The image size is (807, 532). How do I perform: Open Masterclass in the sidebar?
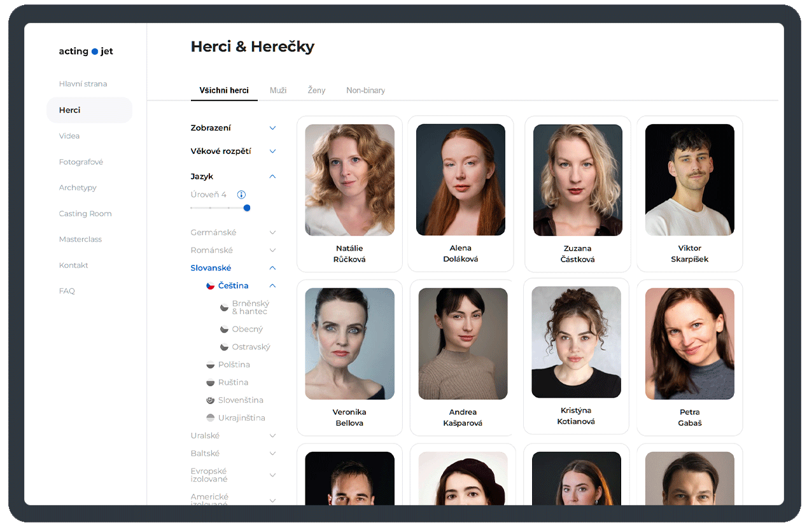(x=80, y=239)
